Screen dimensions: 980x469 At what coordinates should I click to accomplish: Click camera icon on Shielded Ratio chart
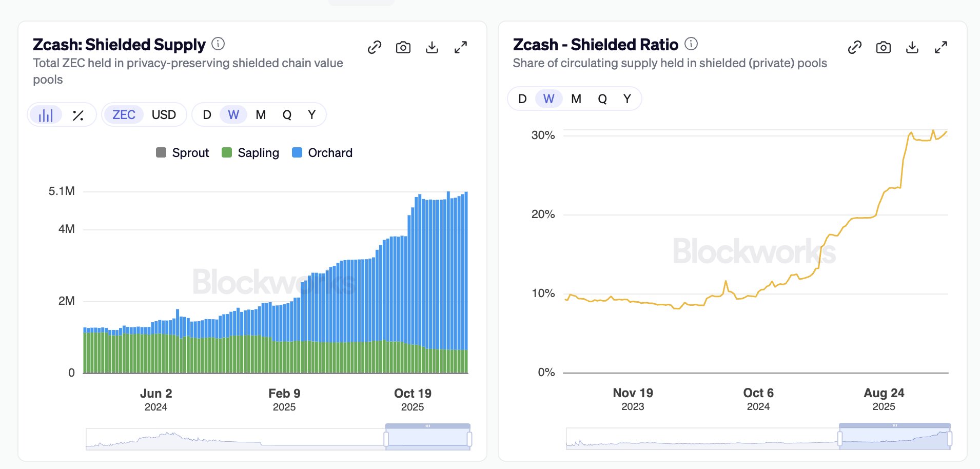pyautogui.click(x=884, y=48)
